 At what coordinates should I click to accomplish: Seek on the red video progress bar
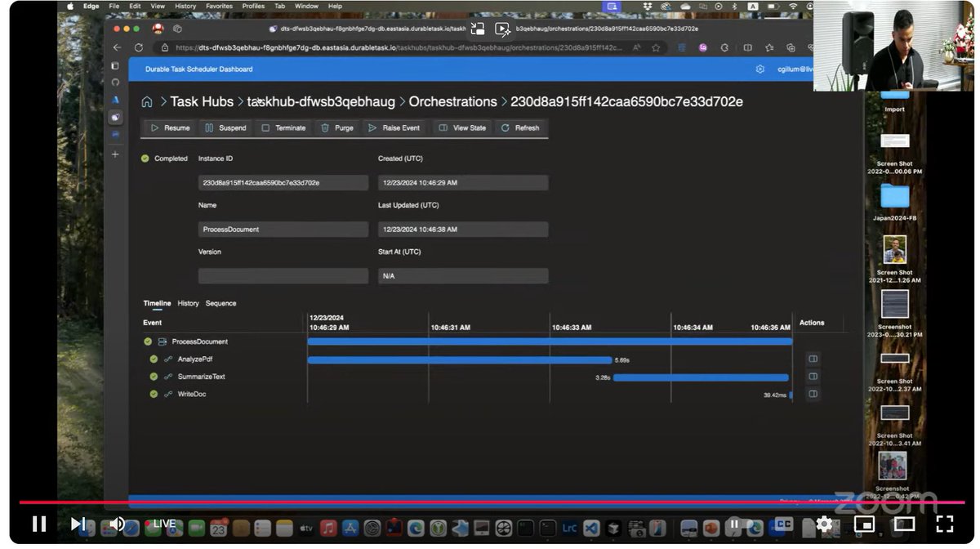[x=490, y=502]
